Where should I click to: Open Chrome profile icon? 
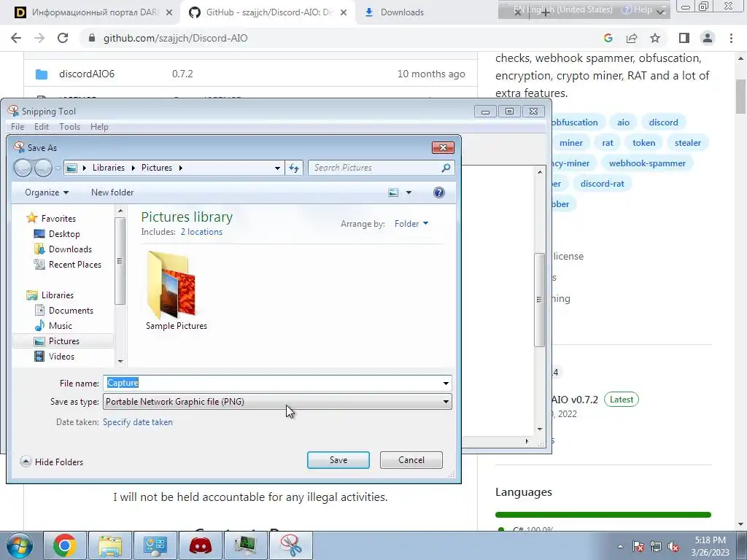[x=708, y=38]
